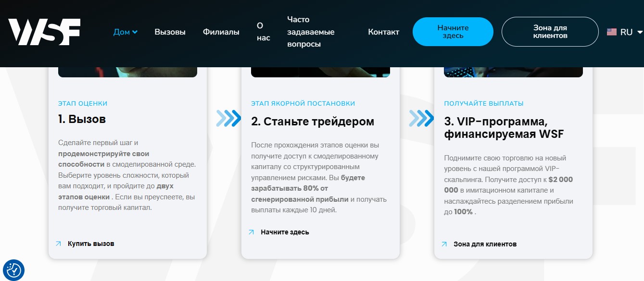644x281 pixels.
Task: Click the Зона для клиентов header button
Action: [x=550, y=32]
